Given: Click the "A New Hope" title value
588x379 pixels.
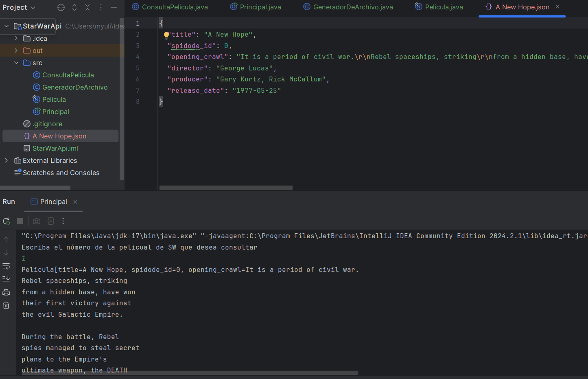Looking at the screenshot, I should tap(228, 35).
